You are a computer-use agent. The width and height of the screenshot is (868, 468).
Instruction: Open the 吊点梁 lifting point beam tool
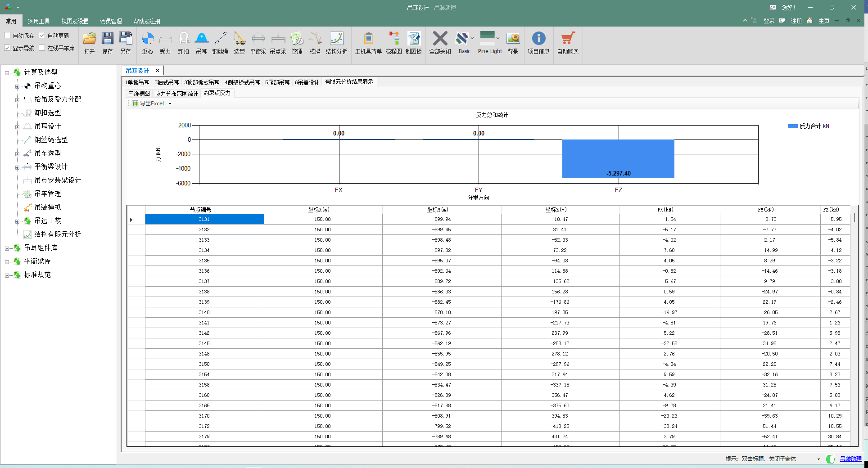[278, 43]
